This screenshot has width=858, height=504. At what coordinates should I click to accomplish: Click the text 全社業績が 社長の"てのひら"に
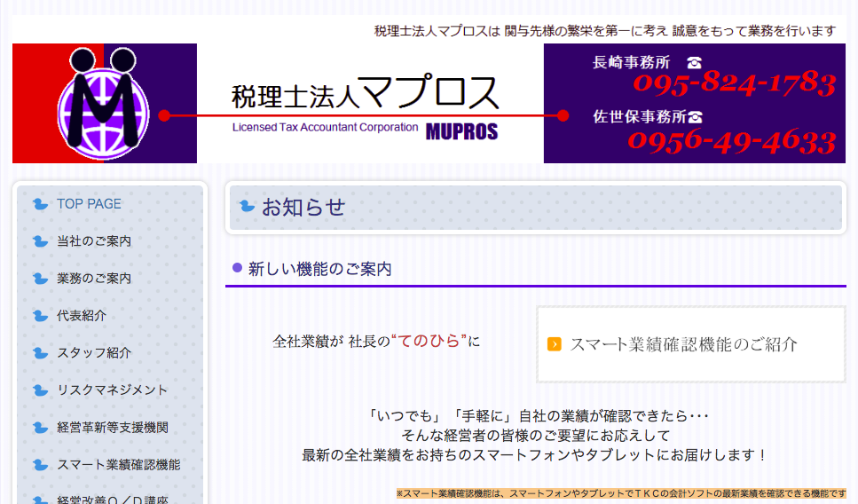(x=376, y=341)
